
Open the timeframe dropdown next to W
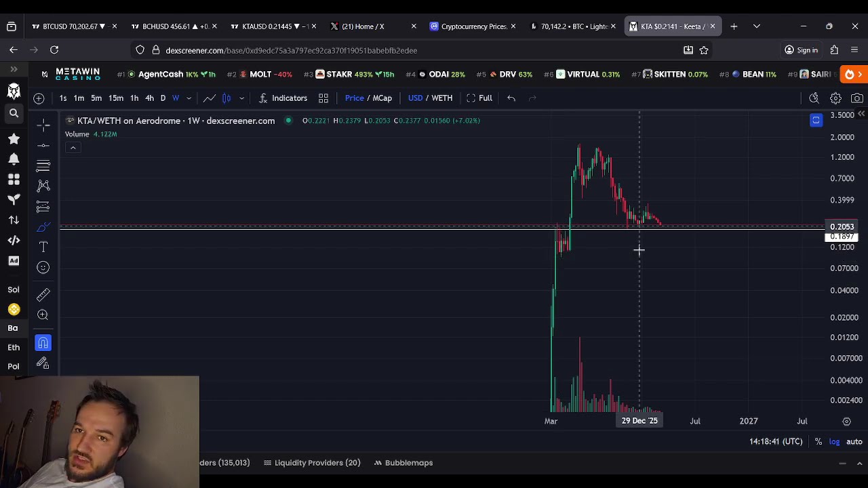click(189, 98)
